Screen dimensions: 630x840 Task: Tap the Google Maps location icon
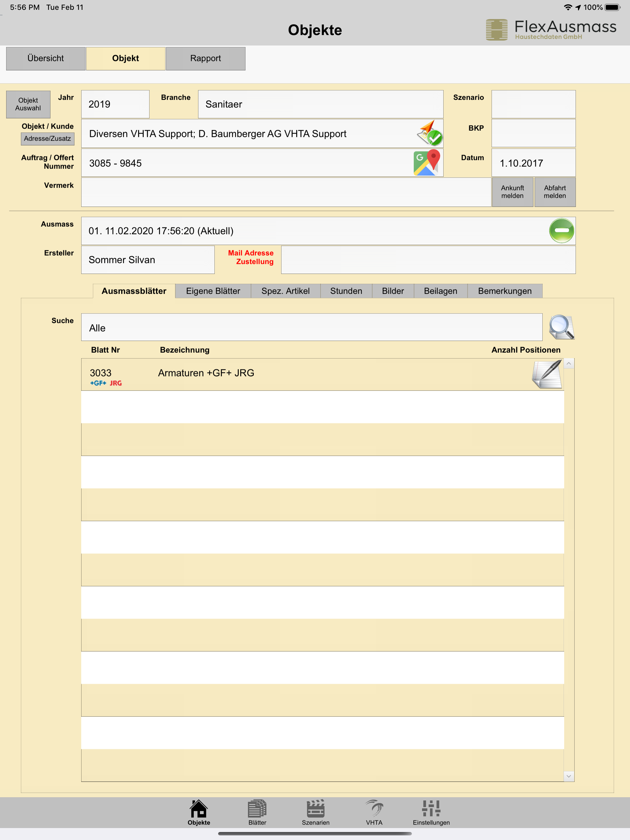coord(427,163)
